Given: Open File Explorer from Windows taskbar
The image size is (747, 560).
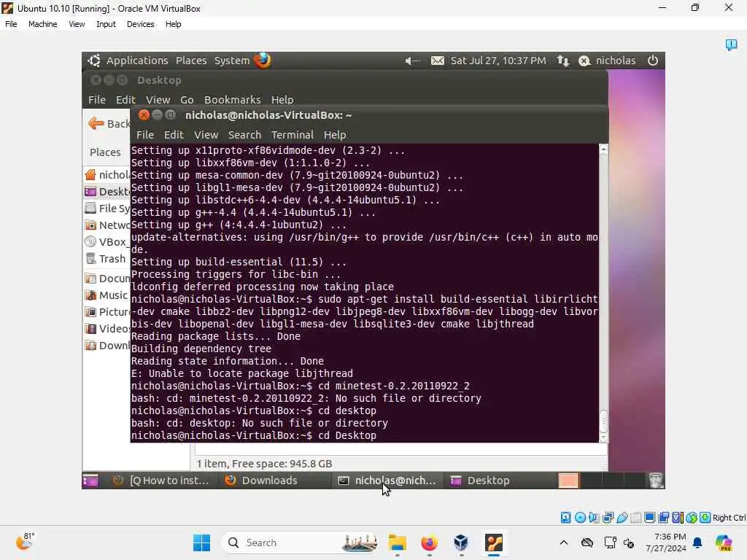Looking at the screenshot, I should click(x=398, y=542).
